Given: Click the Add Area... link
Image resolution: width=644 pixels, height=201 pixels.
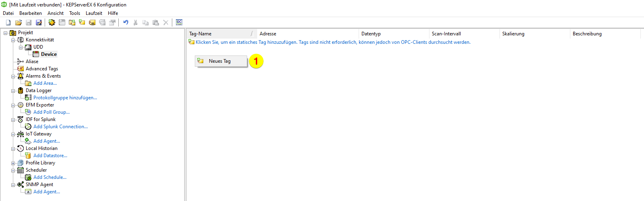Looking at the screenshot, I should click(x=45, y=83).
